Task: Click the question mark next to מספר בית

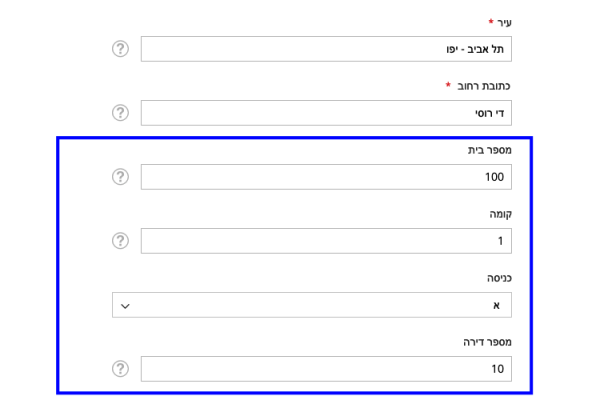Action: click(120, 177)
